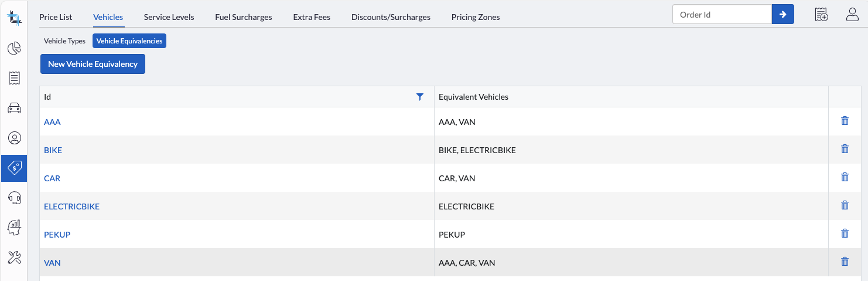Open the pie chart dashboard in sidebar
The width and height of the screenshot is (868, 281).
pyautogui.click(x=14, y=48)
